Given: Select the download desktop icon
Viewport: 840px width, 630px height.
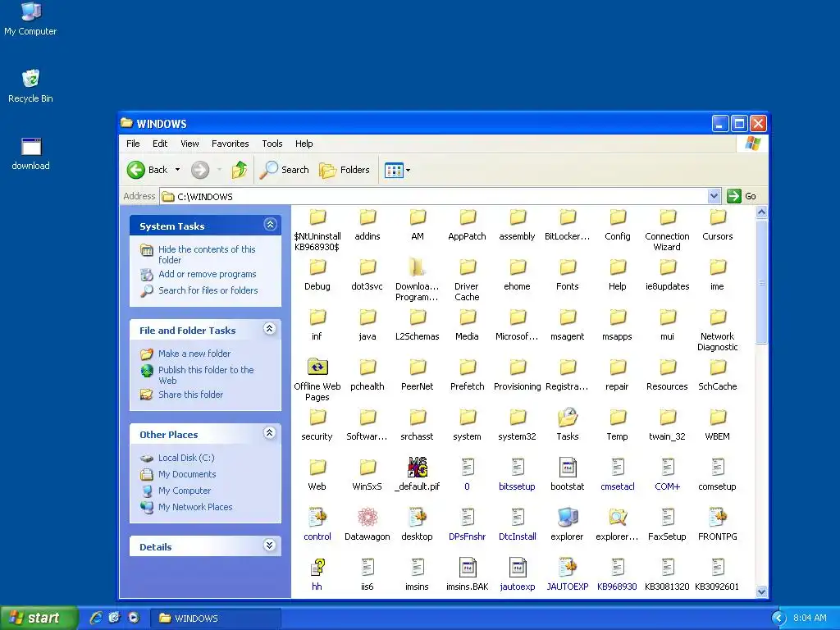Looking at the screenshot, I should coord(30,153).
